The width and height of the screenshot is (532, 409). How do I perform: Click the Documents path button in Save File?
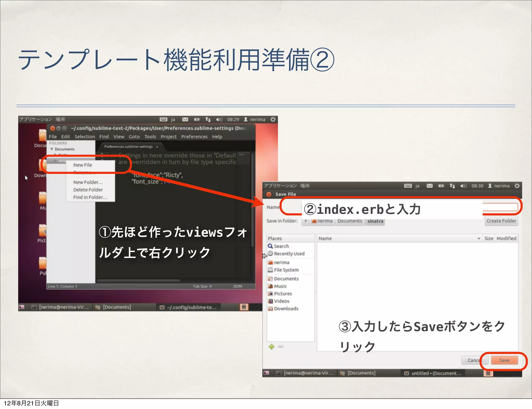(350, 221)
